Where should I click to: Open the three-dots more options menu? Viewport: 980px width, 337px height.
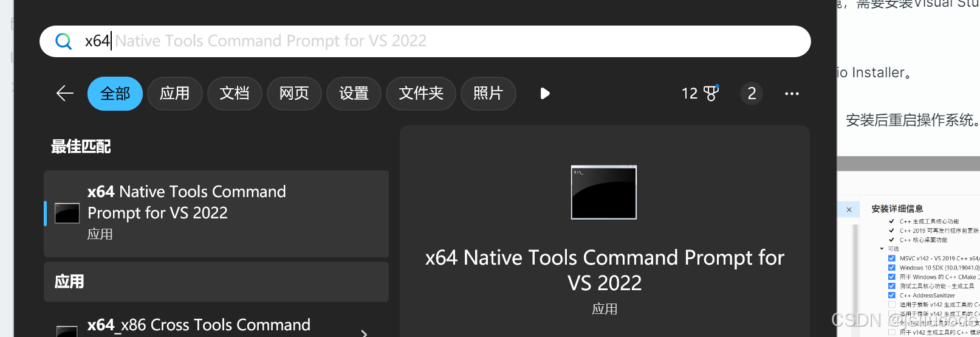(x=792, y=94)
